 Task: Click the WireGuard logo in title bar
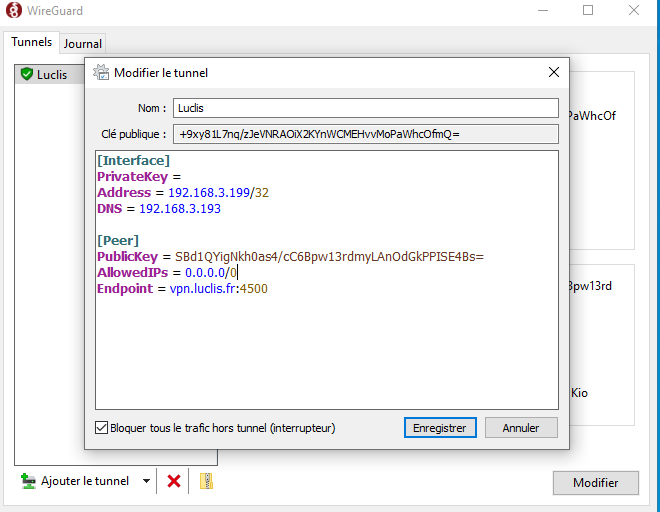pos(13,10)
